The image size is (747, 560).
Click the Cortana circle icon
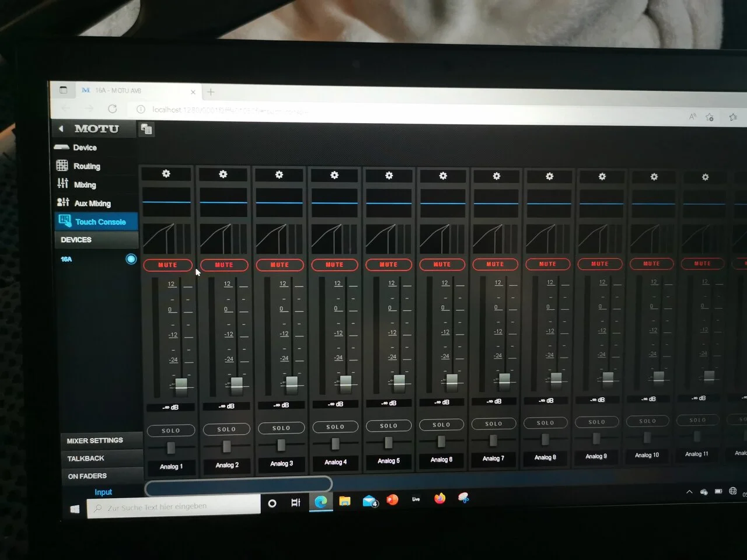pos(272,503)
